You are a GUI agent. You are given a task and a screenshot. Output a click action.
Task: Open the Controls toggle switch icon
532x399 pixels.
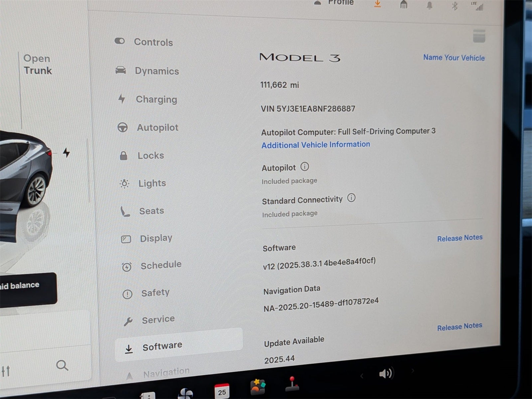point(119,41)
